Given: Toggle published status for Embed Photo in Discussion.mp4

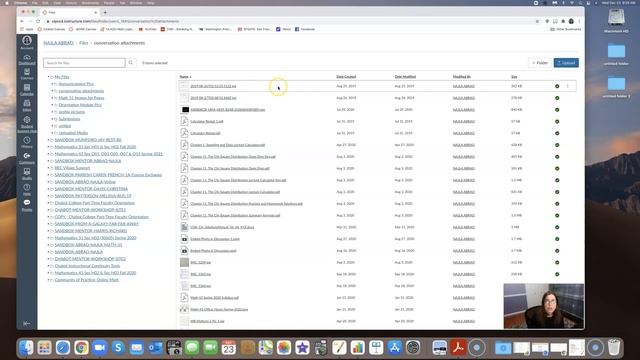Looking at the screenshot, I should [557, 251].
